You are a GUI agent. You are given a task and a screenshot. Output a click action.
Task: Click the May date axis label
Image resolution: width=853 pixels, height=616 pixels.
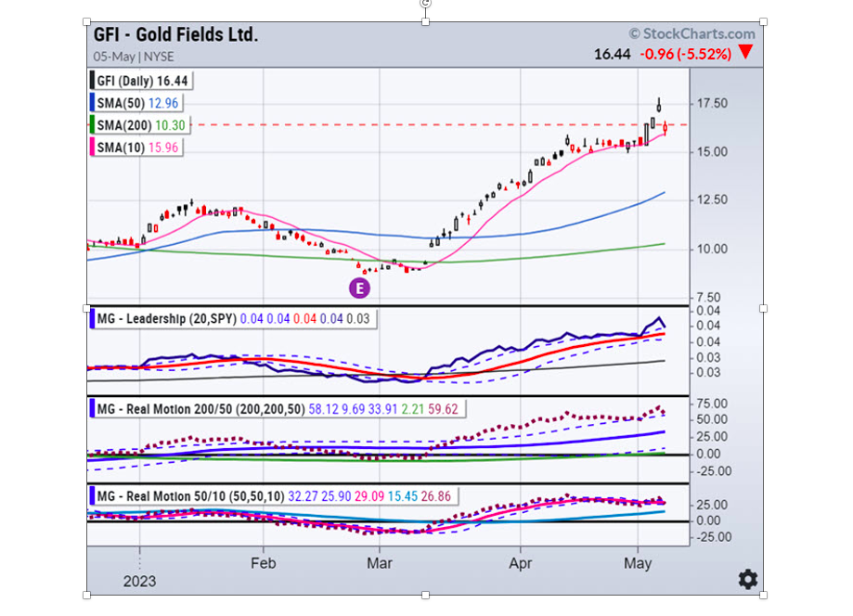(x=638, y=563)
